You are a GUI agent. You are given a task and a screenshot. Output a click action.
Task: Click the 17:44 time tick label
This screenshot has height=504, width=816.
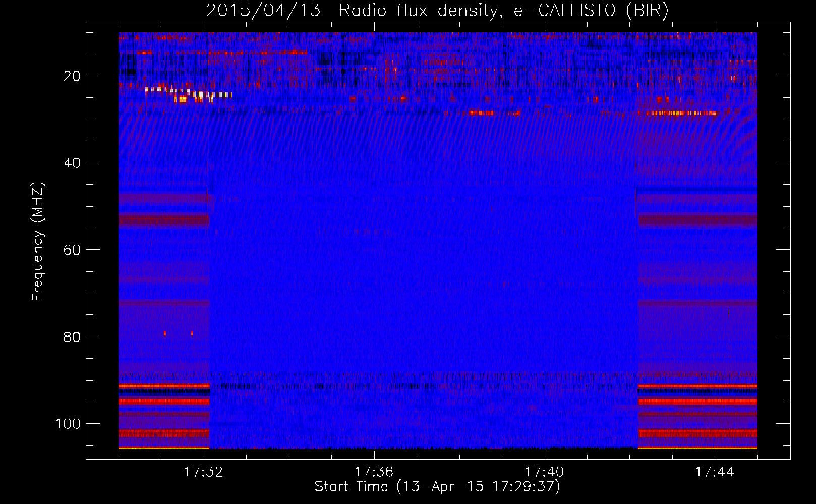[715, 472]
